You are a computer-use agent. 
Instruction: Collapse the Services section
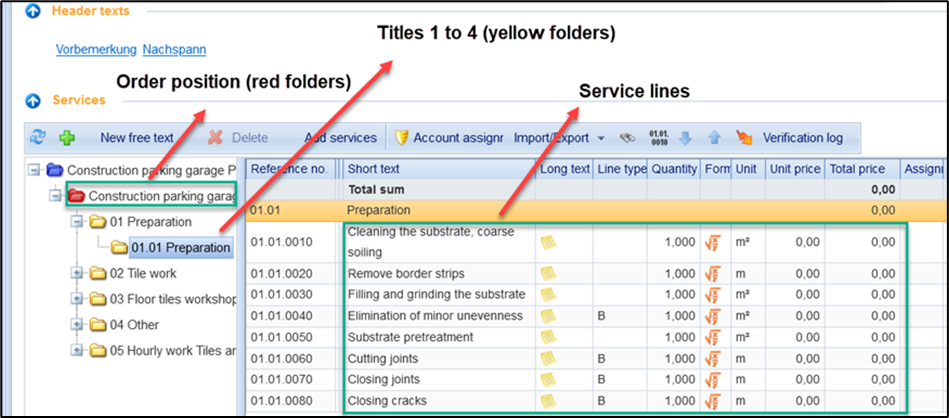pos(33,100)
